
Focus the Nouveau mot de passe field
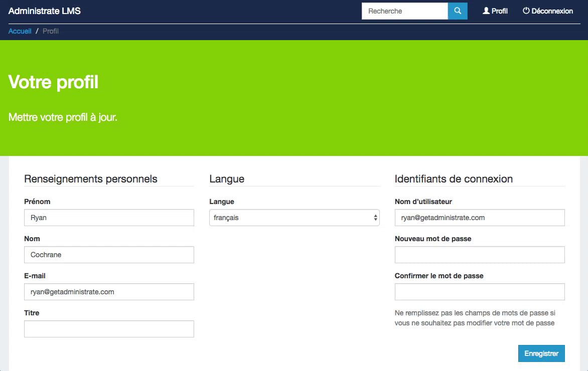pyautogui.click(x=480, y=255)
